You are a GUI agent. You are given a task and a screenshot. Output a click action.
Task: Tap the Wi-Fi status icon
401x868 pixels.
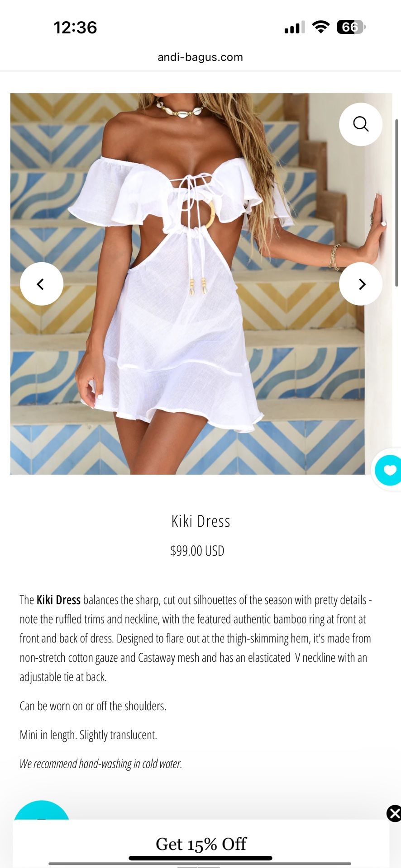pyautogui.click(x=321, y=27)
